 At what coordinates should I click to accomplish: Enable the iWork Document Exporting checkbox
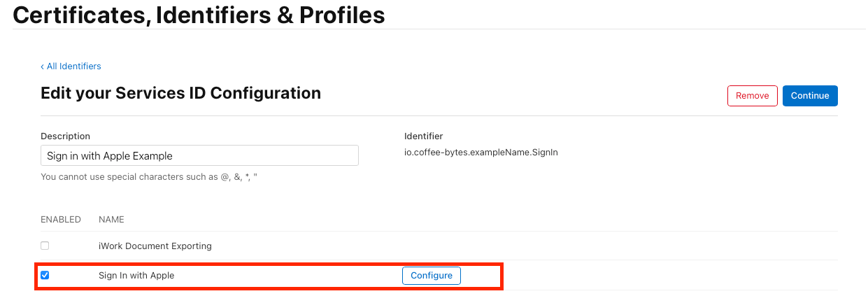click(45, 246)
